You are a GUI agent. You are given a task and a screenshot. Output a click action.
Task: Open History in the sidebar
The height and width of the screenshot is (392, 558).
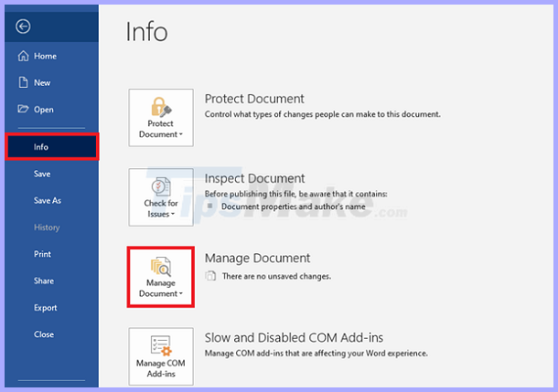pos(51,228)
